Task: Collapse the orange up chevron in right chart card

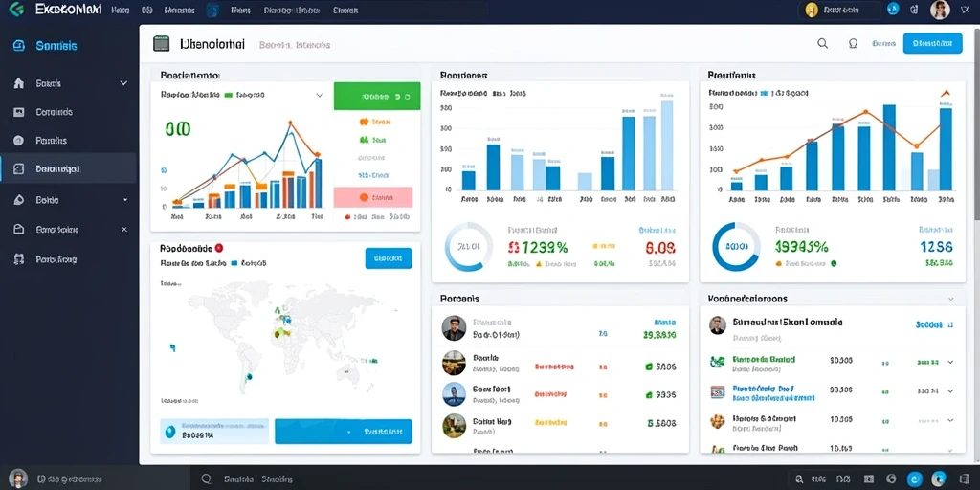Action: (x=945, y=93)
